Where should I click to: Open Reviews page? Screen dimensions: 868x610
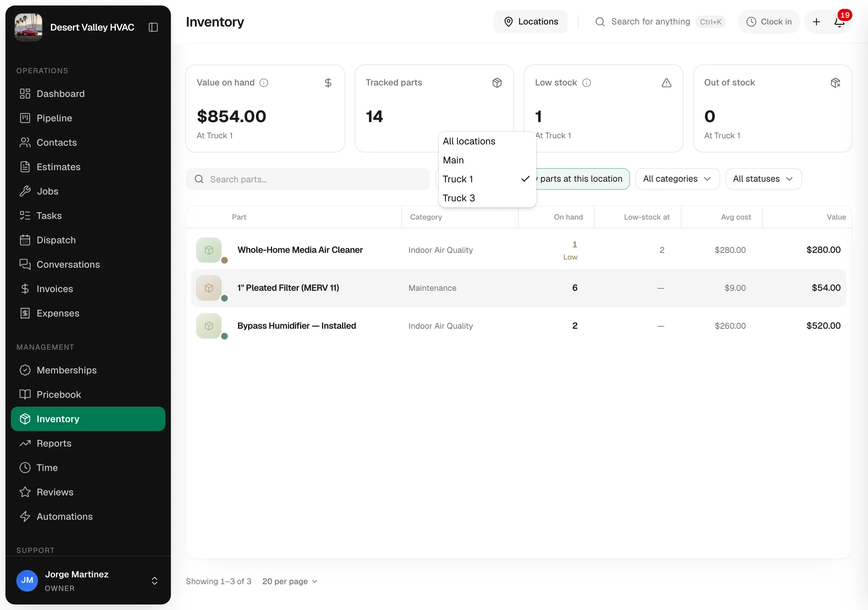click(88, 492)
